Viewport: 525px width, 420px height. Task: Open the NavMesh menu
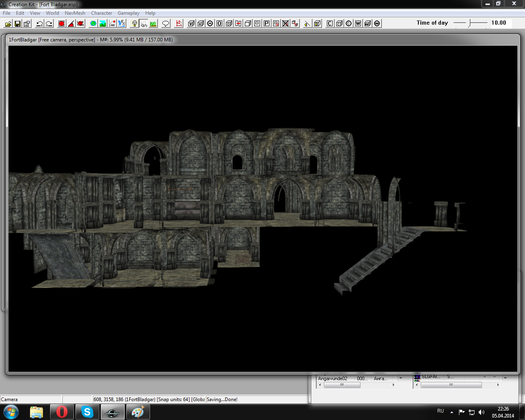coord(75,13)
